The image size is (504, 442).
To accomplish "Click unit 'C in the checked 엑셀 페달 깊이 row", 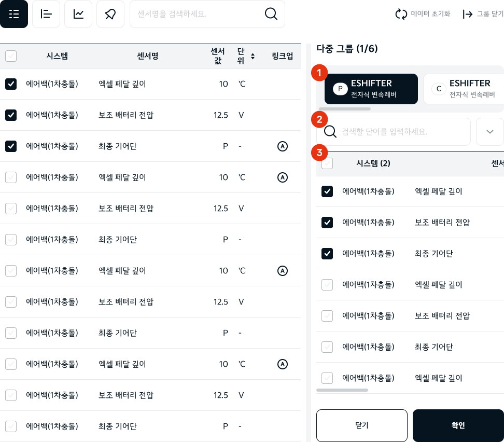I will click(x=242, y=84).
